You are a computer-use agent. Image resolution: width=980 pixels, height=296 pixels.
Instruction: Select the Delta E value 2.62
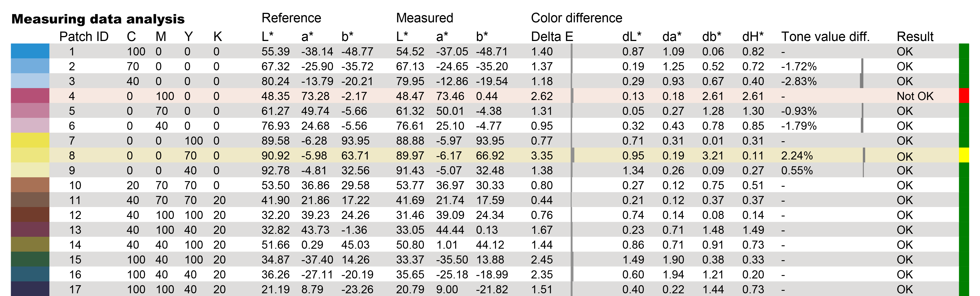click(x=542, y=96)
